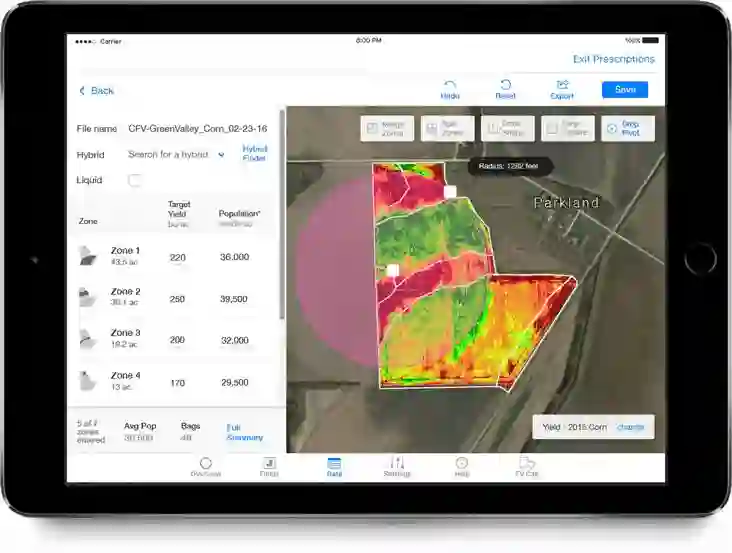Open the Help tab

coord(462,467)
